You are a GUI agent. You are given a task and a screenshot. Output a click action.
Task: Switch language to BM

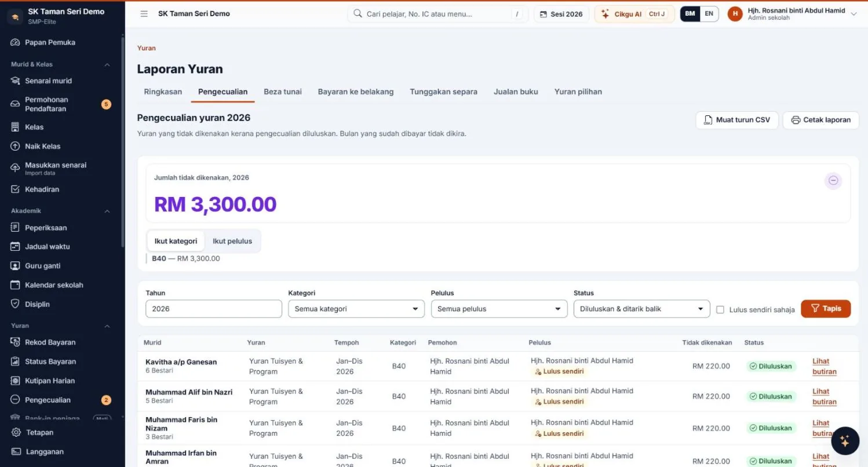coord(690,14)
